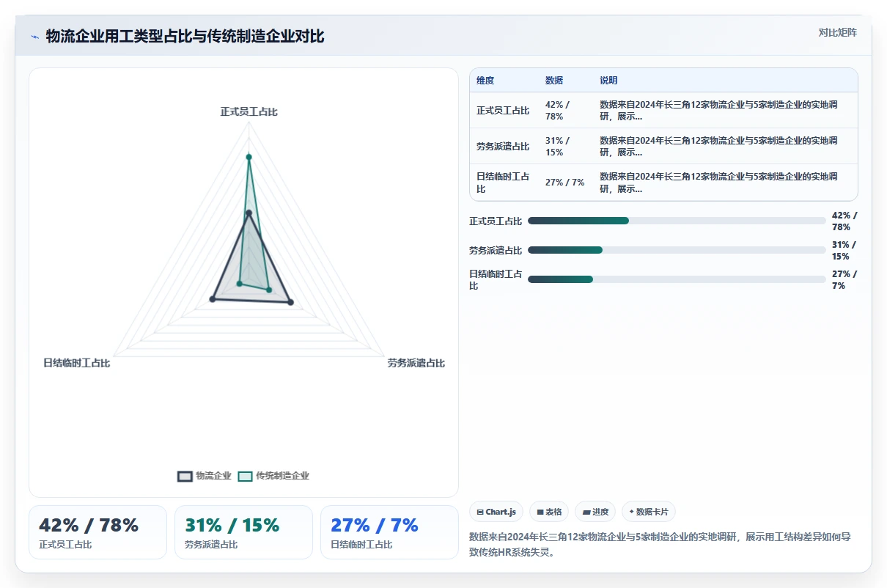
Task: Click description text in 正式员工占比 table row
Action: click(718, 111)
